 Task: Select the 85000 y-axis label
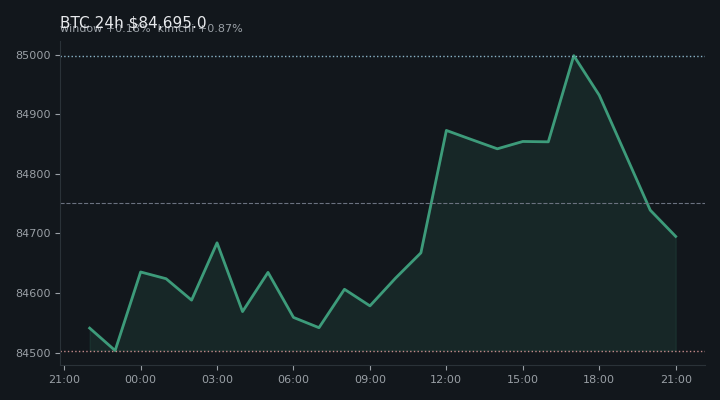coord(33,56)
